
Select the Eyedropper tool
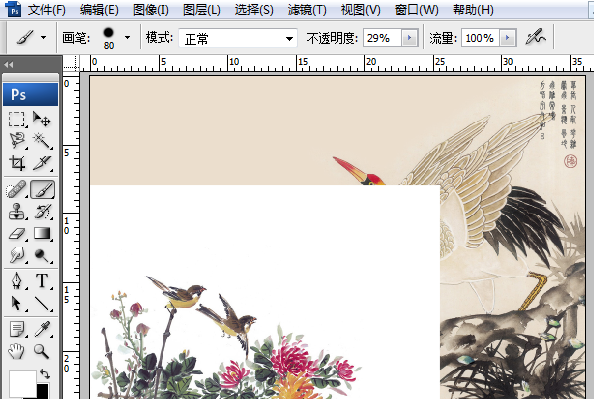[x=42, y=329]
